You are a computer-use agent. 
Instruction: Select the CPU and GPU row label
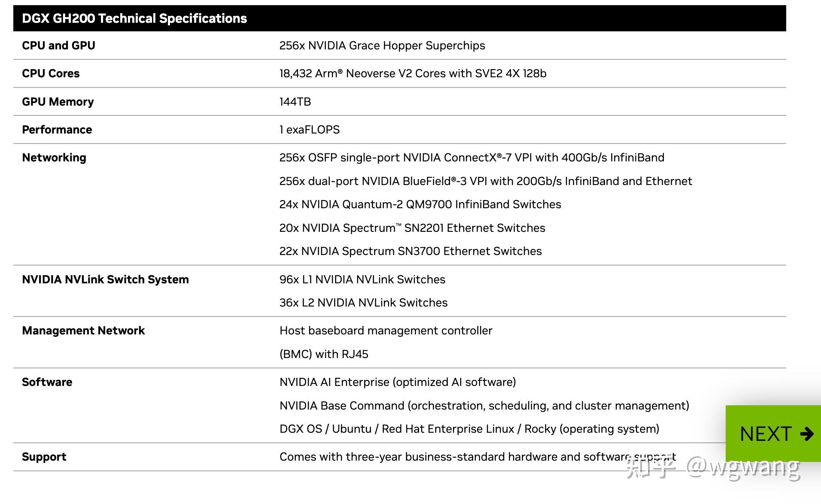click(58, 46)
